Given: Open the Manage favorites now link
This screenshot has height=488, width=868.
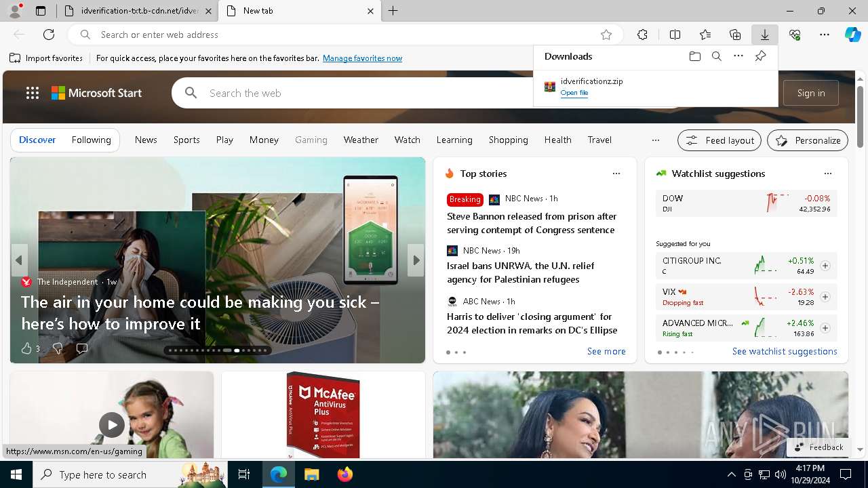Looking at the screenshot, I should point(362,58).
